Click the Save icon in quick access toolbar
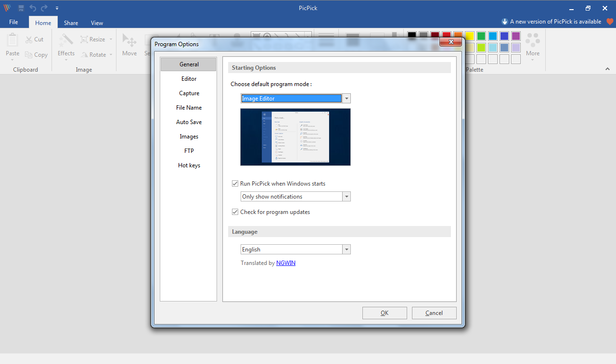Viewport: 616px width, 364px height. point(21,8)
